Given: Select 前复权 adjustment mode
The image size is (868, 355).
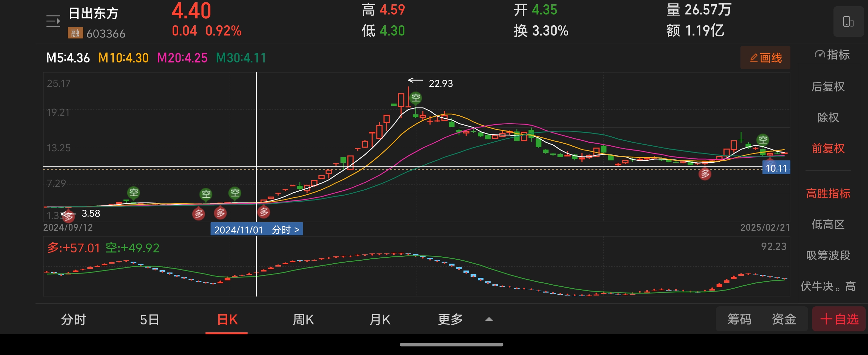Looking at the screenshot, I should 828,149.
